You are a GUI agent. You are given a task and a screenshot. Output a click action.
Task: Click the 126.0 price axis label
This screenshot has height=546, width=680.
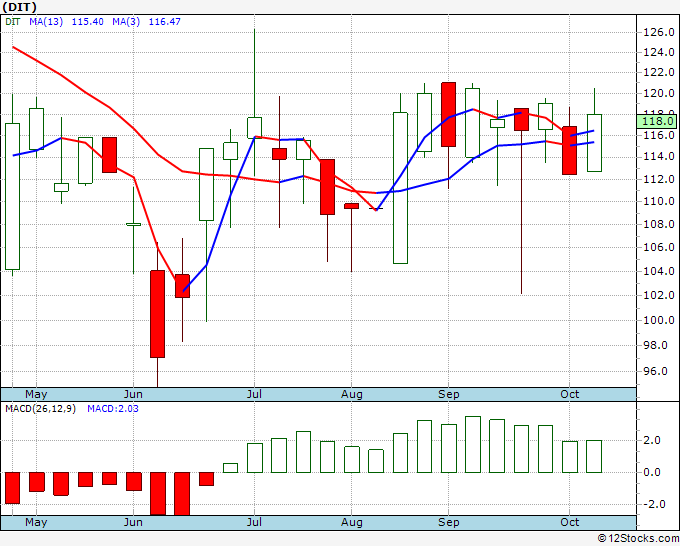coord(659,32)
